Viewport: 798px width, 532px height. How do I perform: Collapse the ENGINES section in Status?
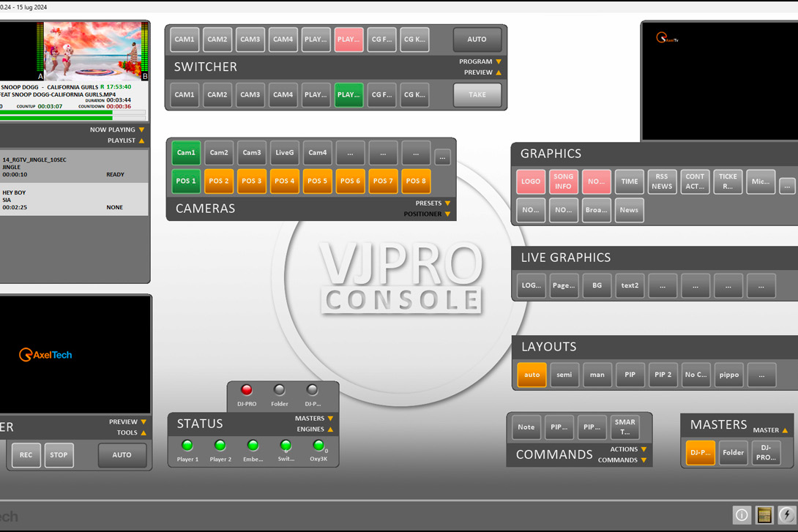[330, 430]
